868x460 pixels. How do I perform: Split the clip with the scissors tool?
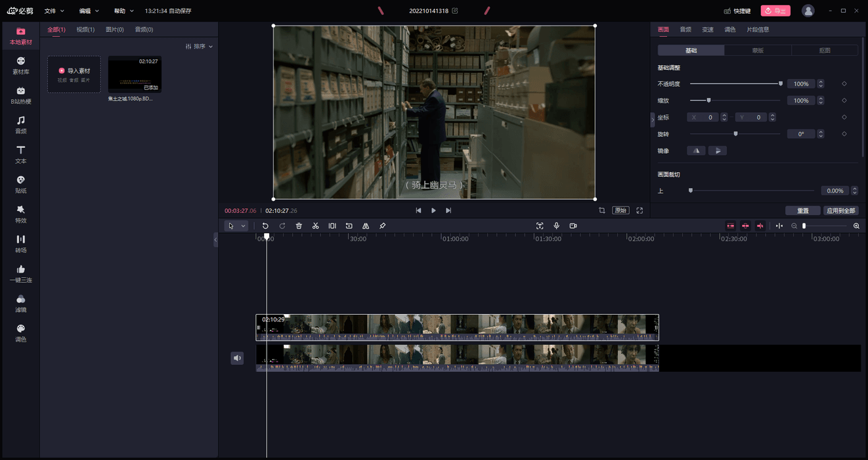[315, 225]
